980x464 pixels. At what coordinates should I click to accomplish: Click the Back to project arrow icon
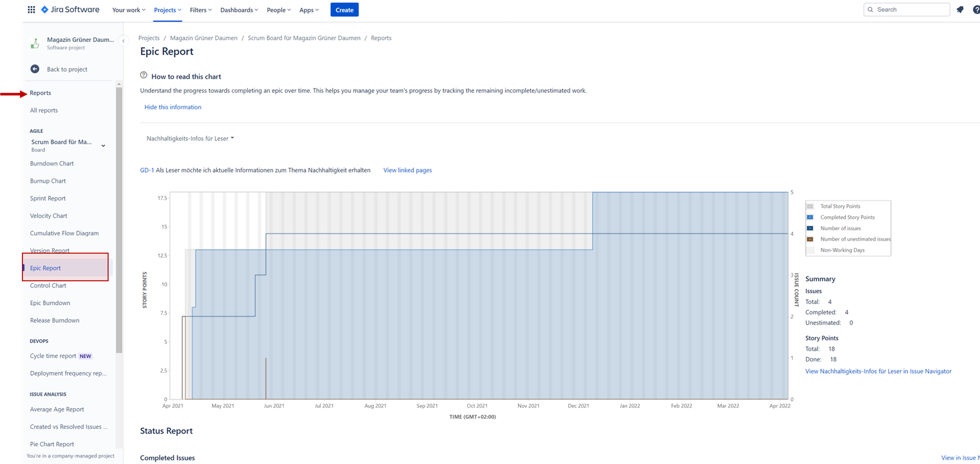point(35,69)
